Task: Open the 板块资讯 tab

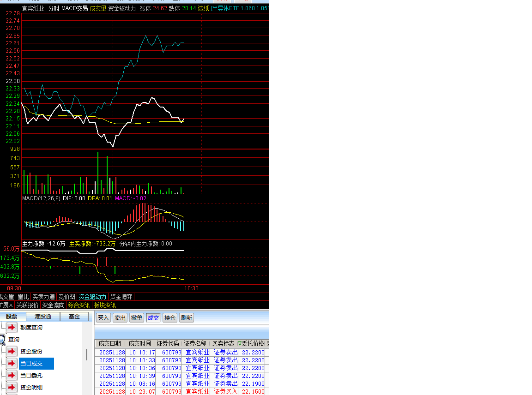Action: coord(105,305)
